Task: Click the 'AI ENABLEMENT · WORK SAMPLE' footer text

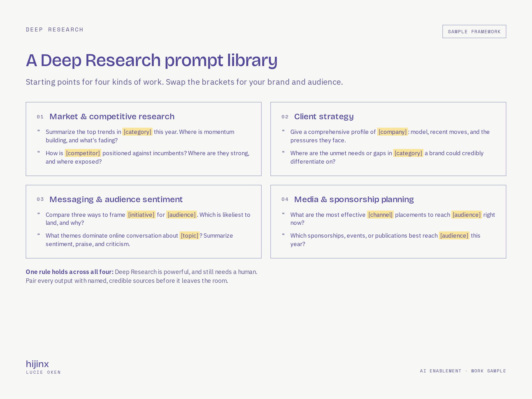Action: click(463, 371)
